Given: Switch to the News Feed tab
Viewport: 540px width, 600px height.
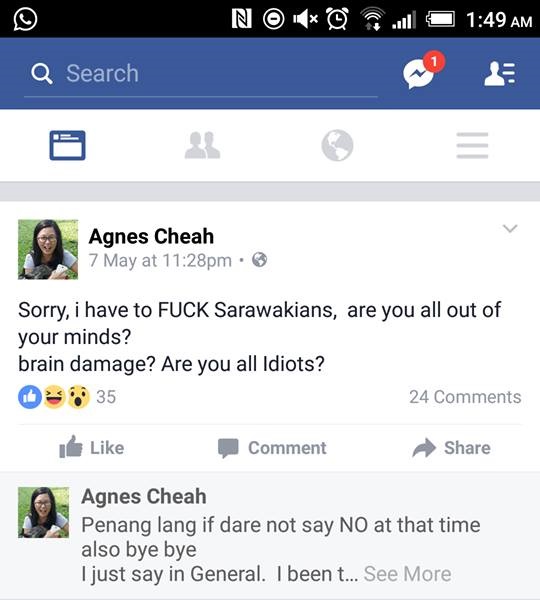Looking at the screenshot, I should 67,145.
